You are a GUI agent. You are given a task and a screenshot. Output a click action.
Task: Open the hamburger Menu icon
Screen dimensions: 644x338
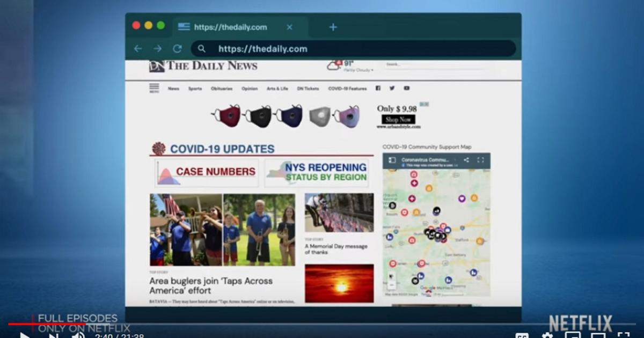coord(154,88)
